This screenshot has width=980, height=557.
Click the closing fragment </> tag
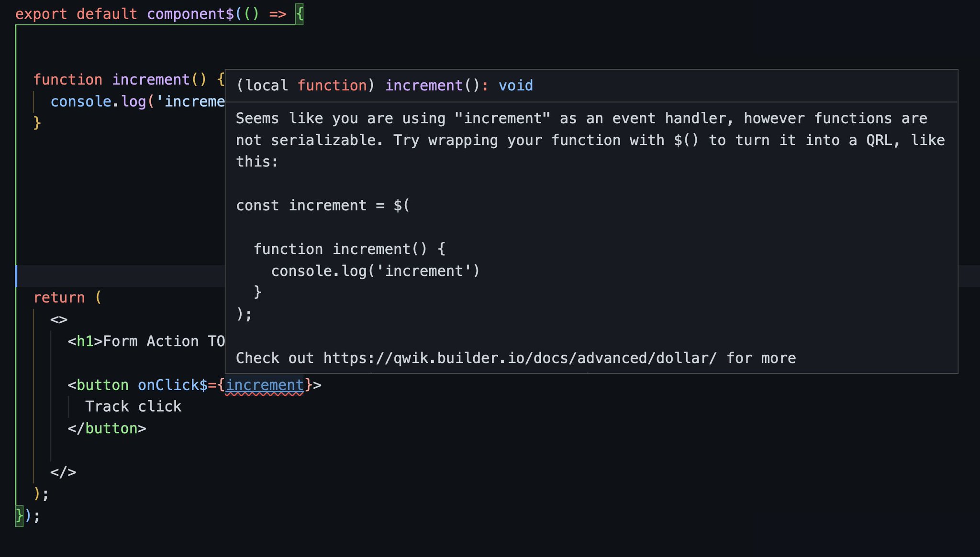pyautogui.click(x=64, y=471)
